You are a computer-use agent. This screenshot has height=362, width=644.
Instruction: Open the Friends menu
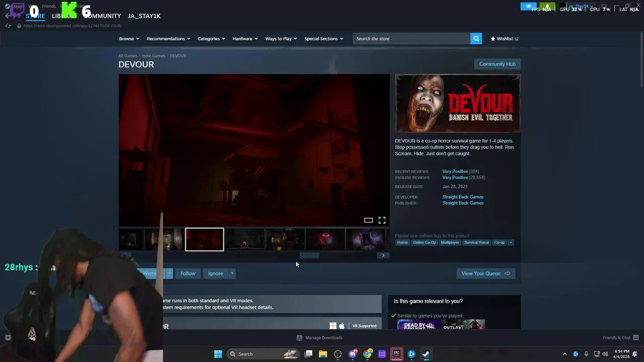(x=49, y=6)
